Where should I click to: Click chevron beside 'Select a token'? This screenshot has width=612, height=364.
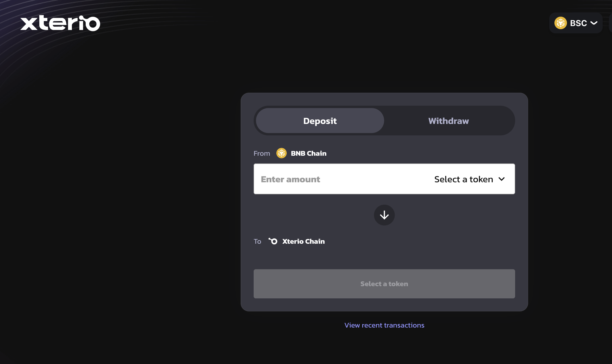tap(502, 179)
